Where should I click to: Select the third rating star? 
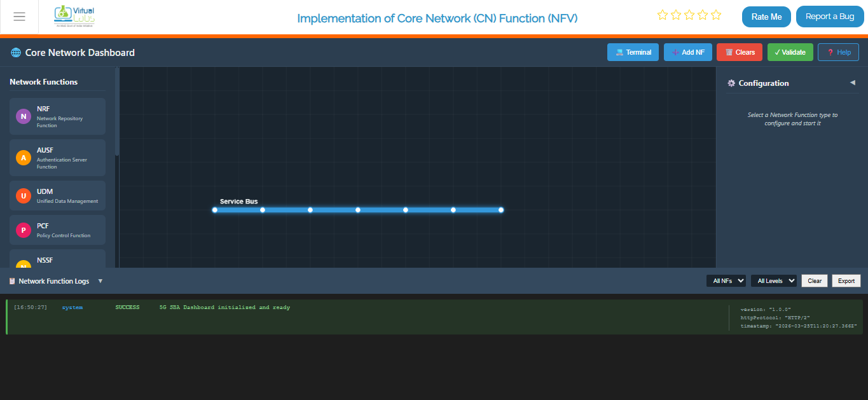689,15
